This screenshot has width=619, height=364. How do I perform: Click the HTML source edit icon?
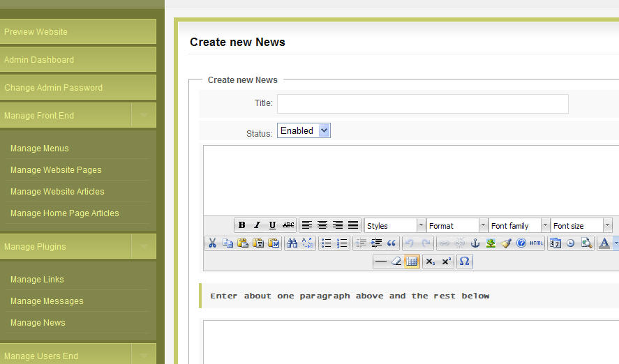click(x=536, y=243)
